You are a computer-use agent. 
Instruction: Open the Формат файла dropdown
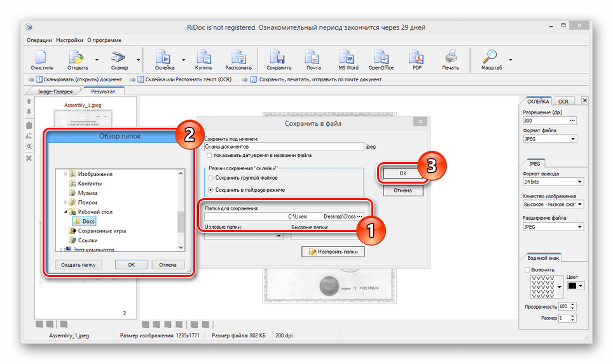click(549, 138)
